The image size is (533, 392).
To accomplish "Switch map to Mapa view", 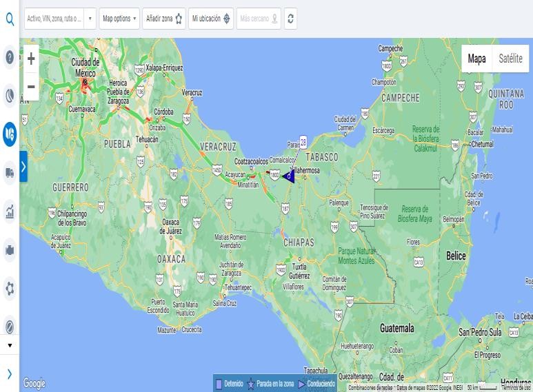I will point(476,59).
